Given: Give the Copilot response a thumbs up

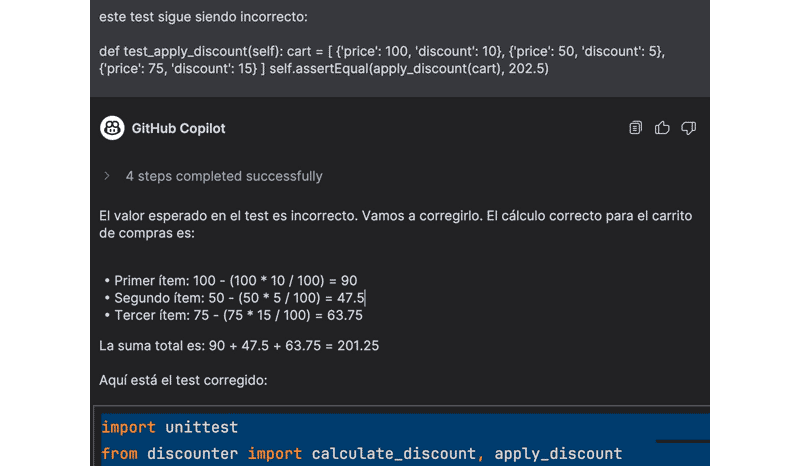Looking at the screenshot, I should tap(661, 128).
